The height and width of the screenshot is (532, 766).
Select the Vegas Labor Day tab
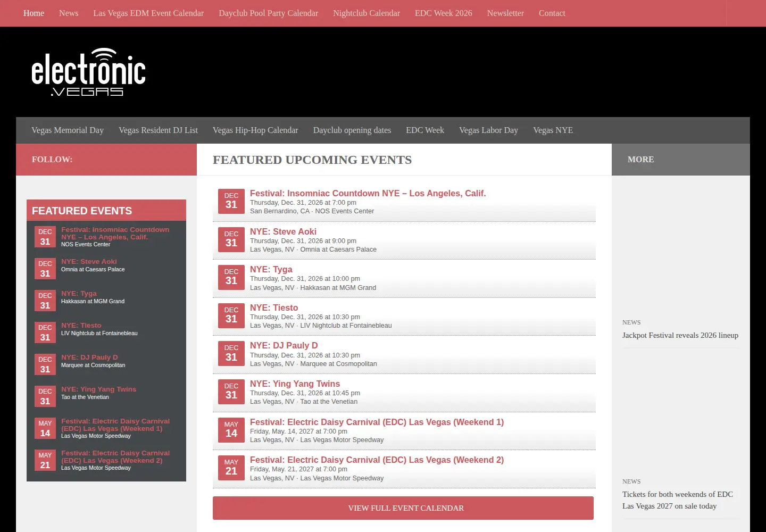click(488, 130)
